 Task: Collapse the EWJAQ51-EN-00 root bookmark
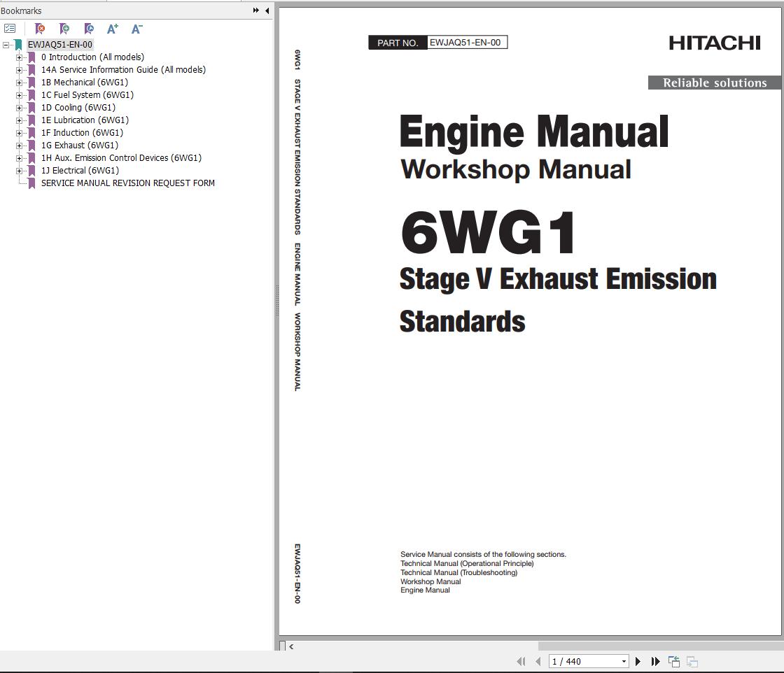(x=6, y=45)
